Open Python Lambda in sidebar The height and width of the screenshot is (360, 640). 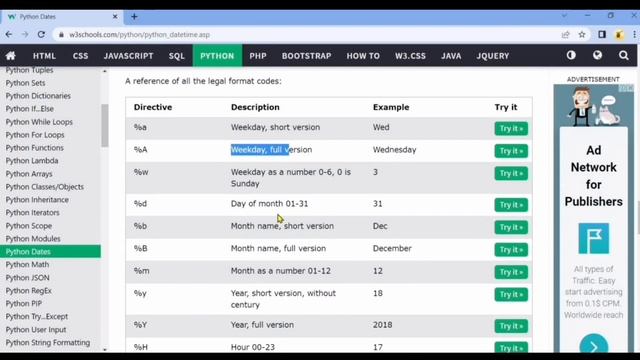pyautogui.click(x=32, y=161)
